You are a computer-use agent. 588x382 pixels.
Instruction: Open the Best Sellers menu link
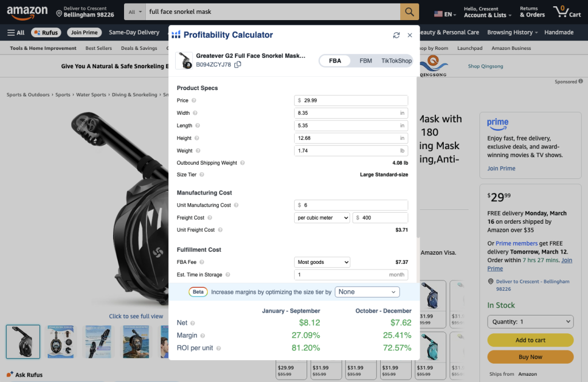[x=99, y=48]
